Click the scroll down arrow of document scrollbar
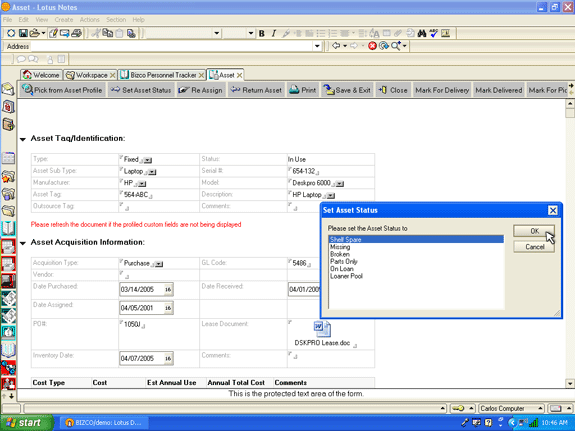The image size is (575, 431). coord(570,383)
